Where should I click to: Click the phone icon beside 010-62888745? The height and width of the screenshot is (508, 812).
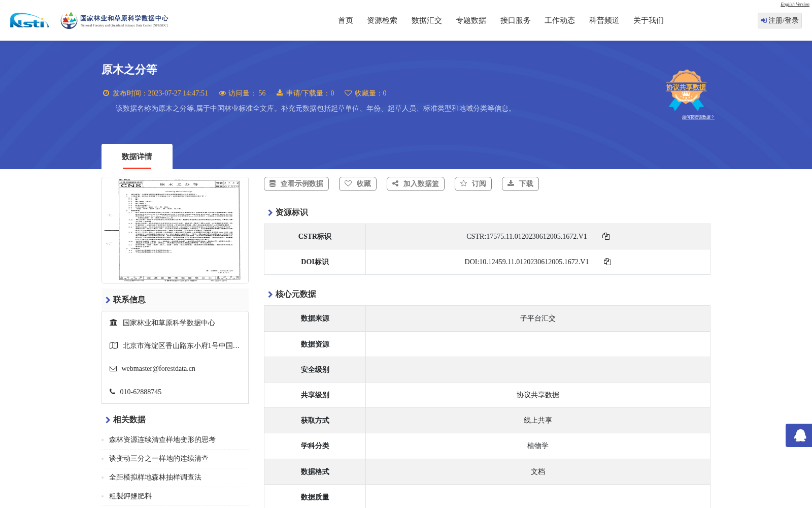tap(112, 392)
